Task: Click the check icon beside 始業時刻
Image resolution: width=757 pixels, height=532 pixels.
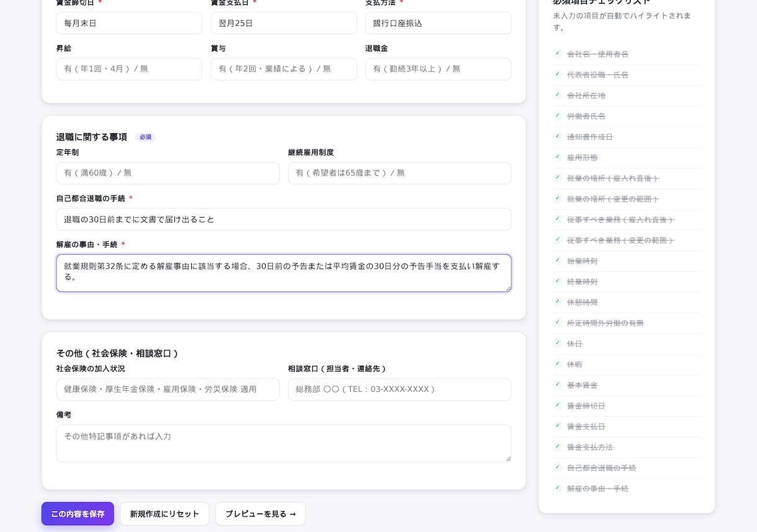Action: (557, 260)
